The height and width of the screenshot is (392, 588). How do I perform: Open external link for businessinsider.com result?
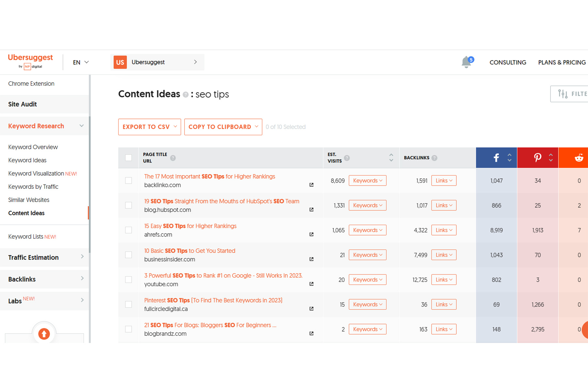pos(311,259)
